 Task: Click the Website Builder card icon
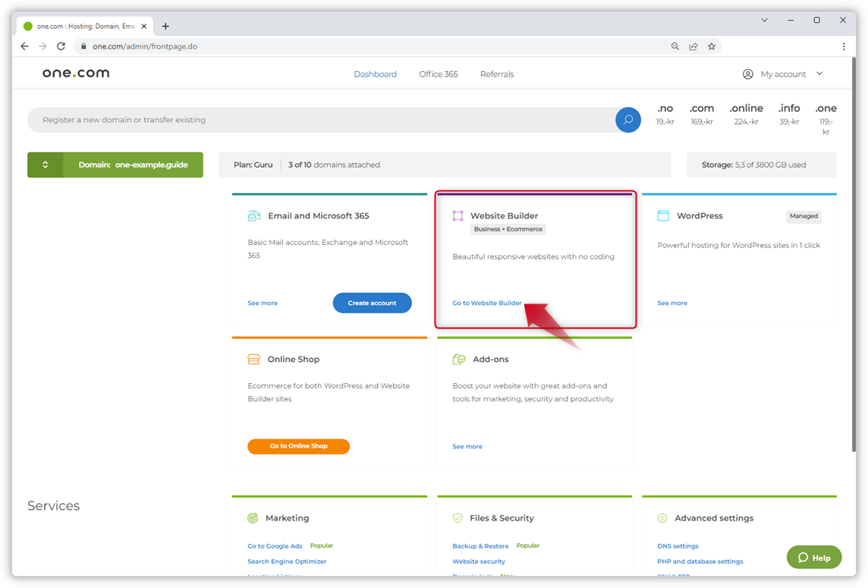click(x=458, y=216)
